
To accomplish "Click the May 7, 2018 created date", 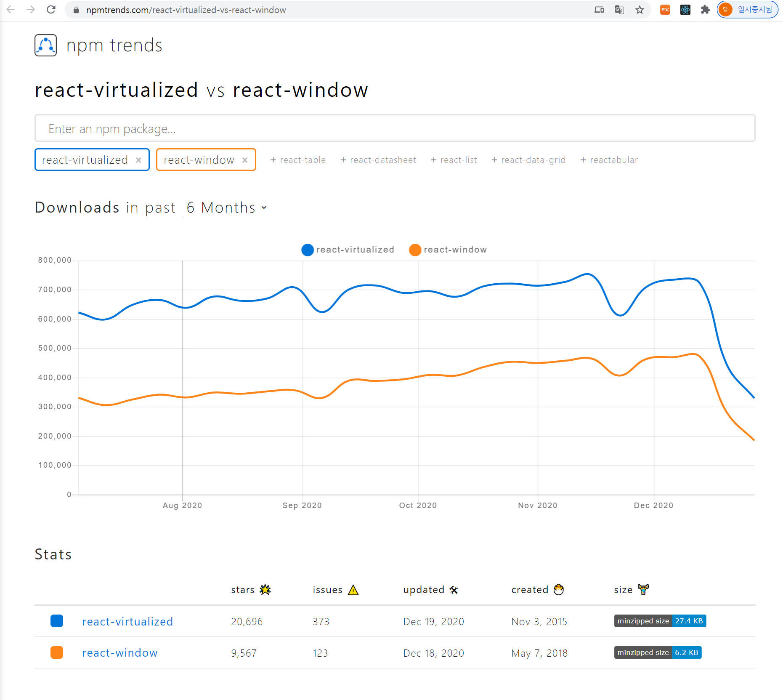I will pyautogui.click(x=540, y=653).
